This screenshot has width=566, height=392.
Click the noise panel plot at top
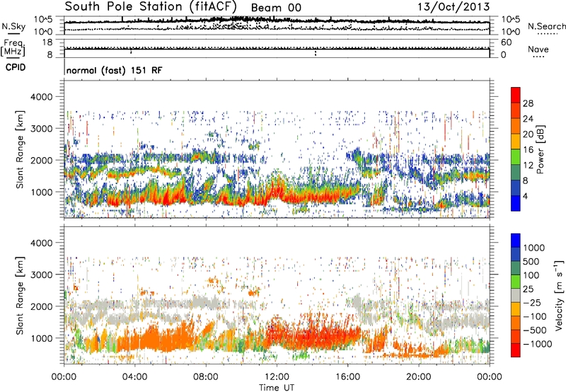(x=277, y=25)
